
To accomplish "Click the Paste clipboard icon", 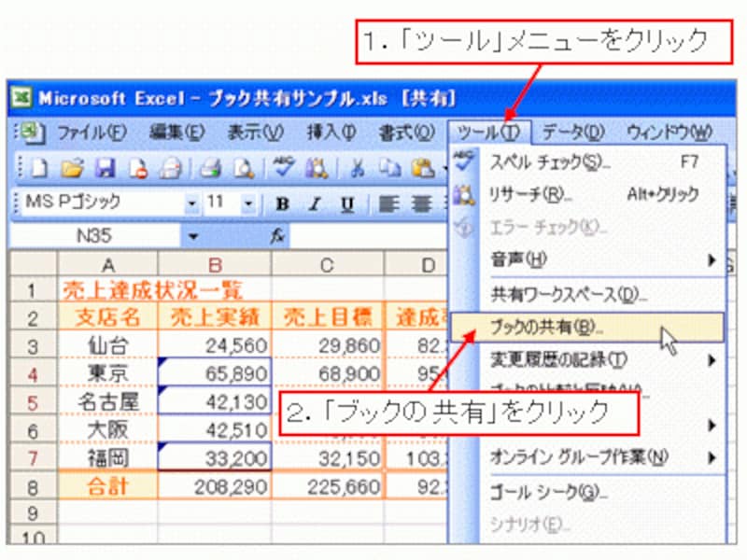I will pyautogui.click(x=423, y=169).
